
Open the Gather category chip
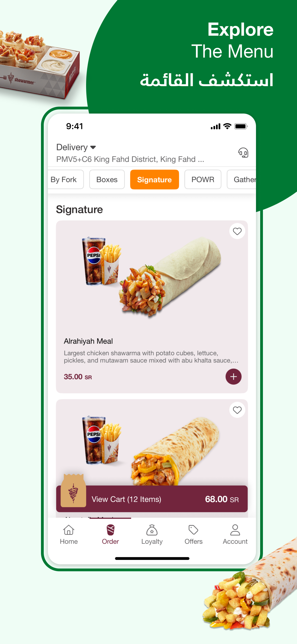coord(242,179)
